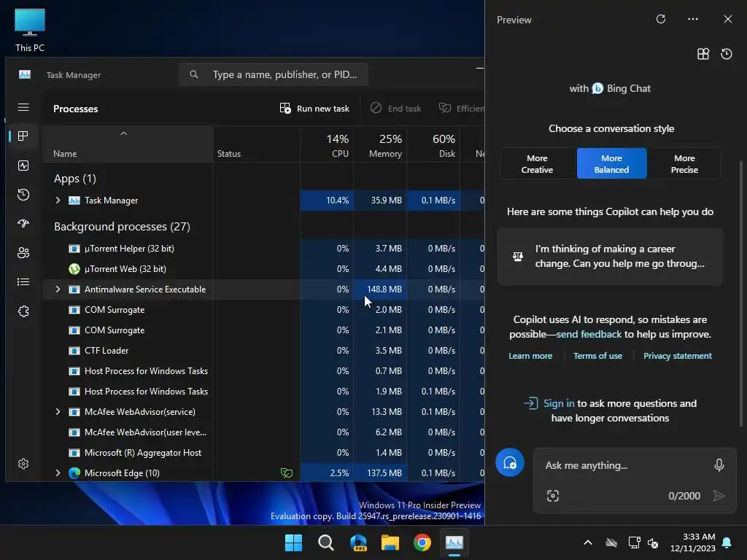747x560 pixels.
Task: Open This PC desktop icon
Action: click(x=29, y=31)
